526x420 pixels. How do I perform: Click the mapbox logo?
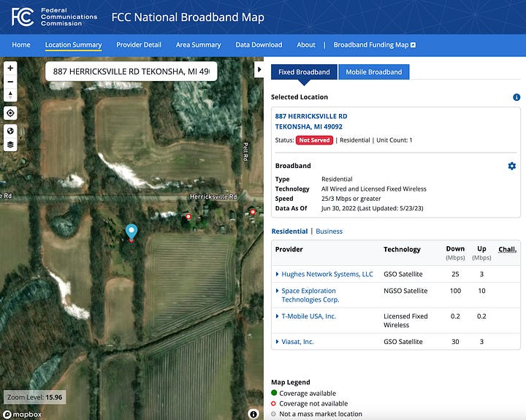click(x=22, y=414)
